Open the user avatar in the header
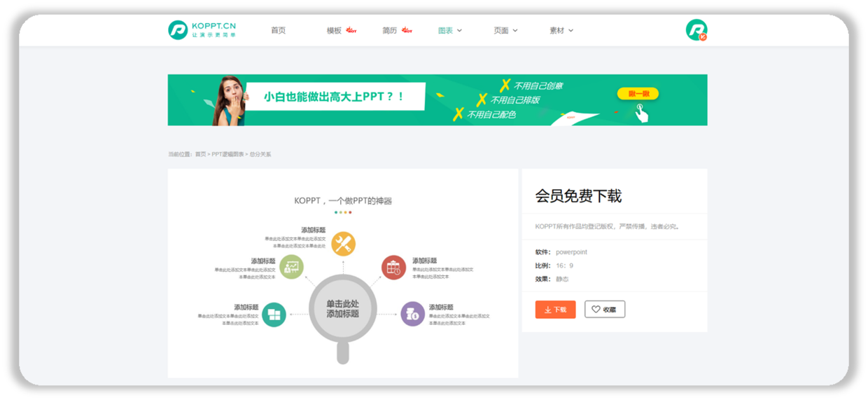Viewport: 868px width, 400px height. (696, 29)
